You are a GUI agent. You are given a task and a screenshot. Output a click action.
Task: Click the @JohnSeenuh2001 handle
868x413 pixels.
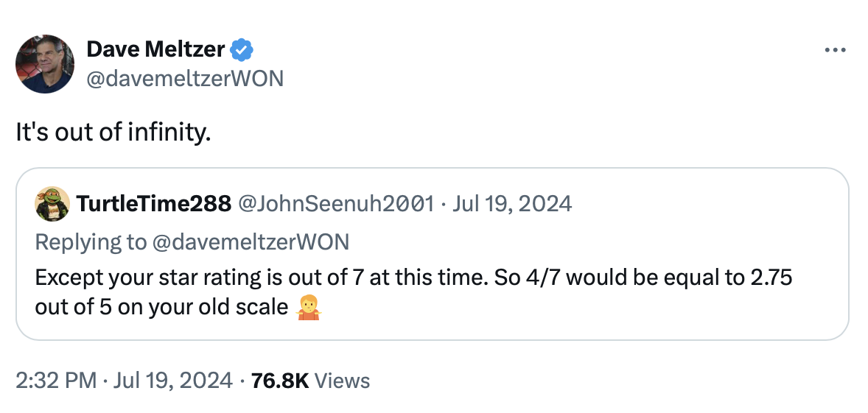pyautogui.click(x=335, y=204)
